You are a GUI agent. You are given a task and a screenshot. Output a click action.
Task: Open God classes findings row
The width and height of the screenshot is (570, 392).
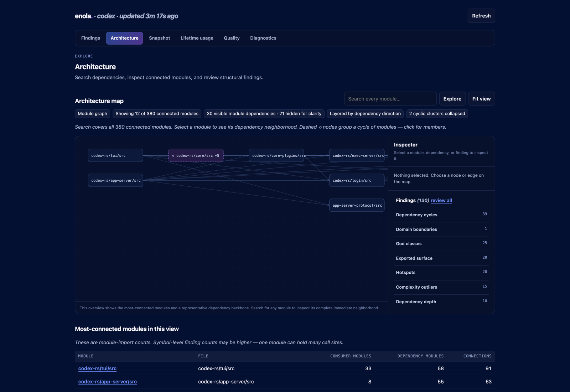click(441, 244)
